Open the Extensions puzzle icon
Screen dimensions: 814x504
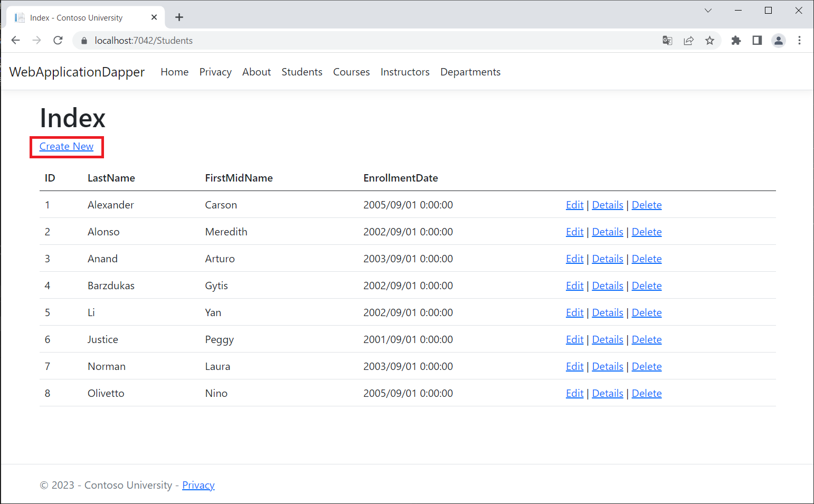[736, 41]
